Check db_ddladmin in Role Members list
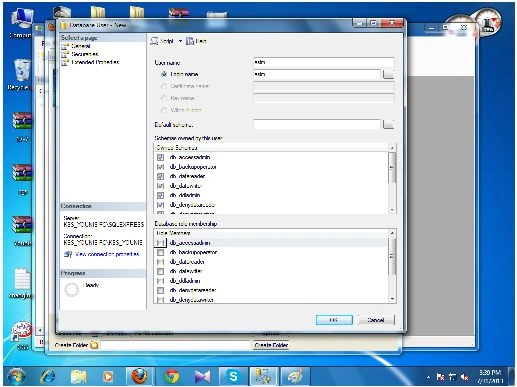 tap(160, 281)
